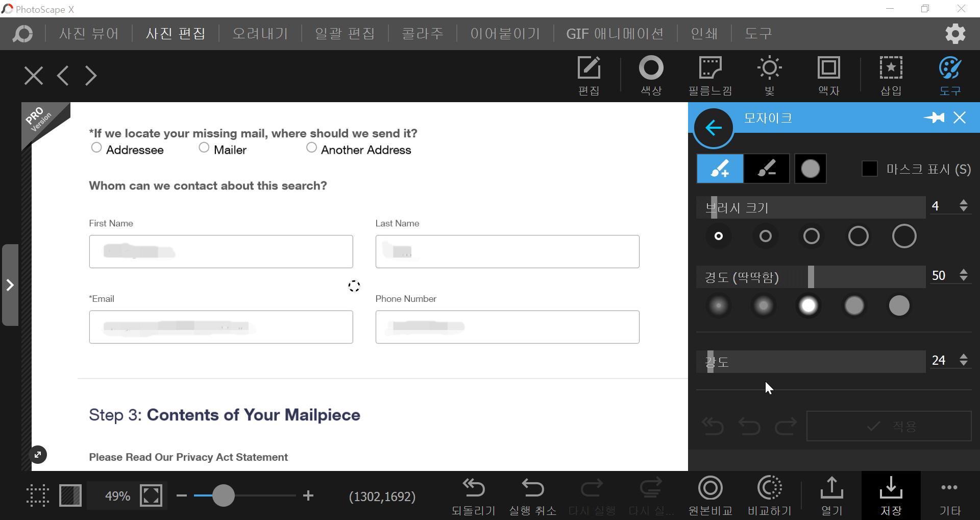
Task: Open PhotoScape settings gear
Action: click(955, 34)
